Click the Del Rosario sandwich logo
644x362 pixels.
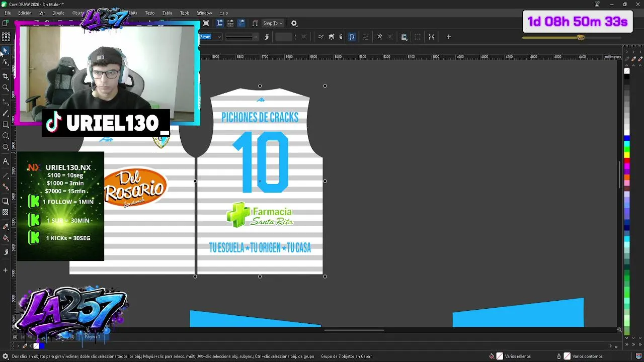click(x=136, y=187)
